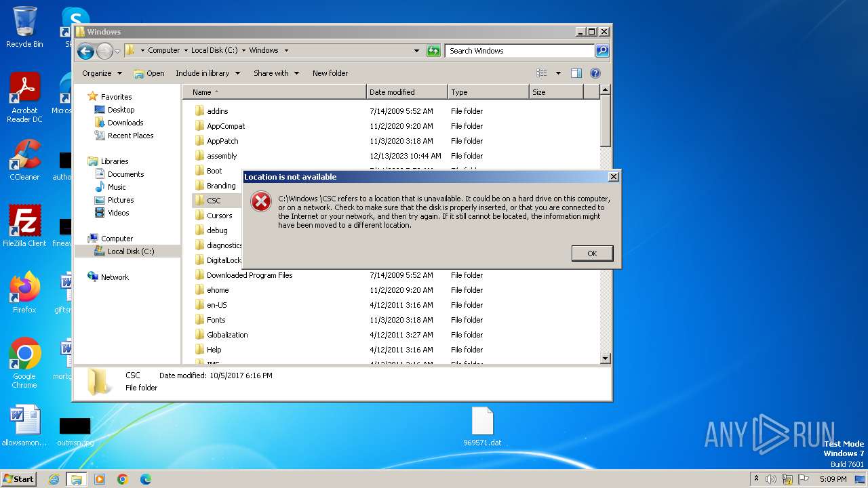Click the Change your view icon
The width and height of the screenshot is (868, 488).
tap(542, 73)
